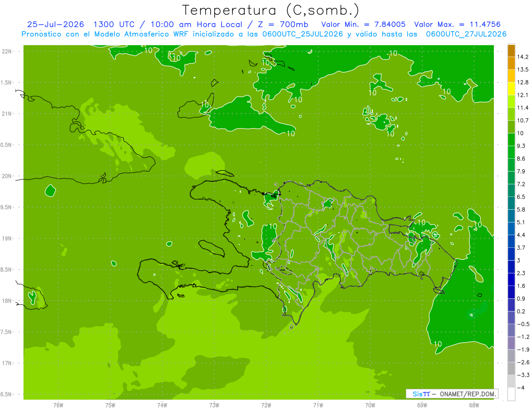This screenshot has height=411, width=532.
Task: Click the '72W' longitude label
Action: point(266,405)
